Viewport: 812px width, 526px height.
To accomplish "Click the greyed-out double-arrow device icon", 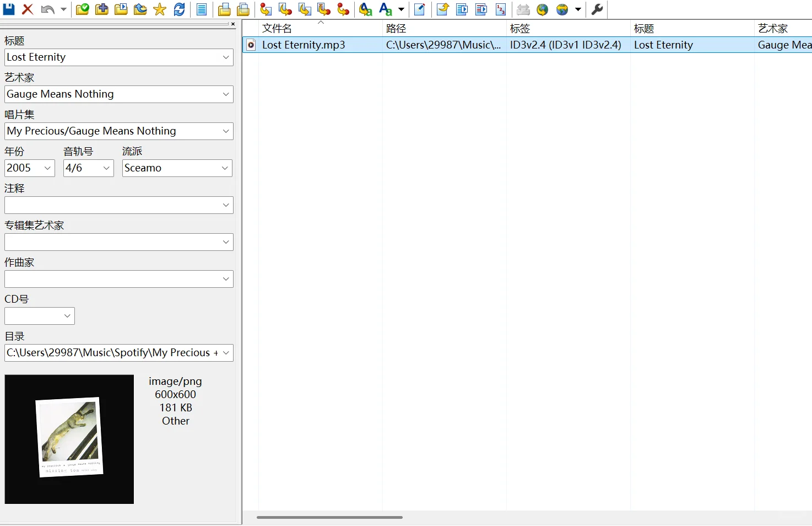I will (x=523, y=9).
